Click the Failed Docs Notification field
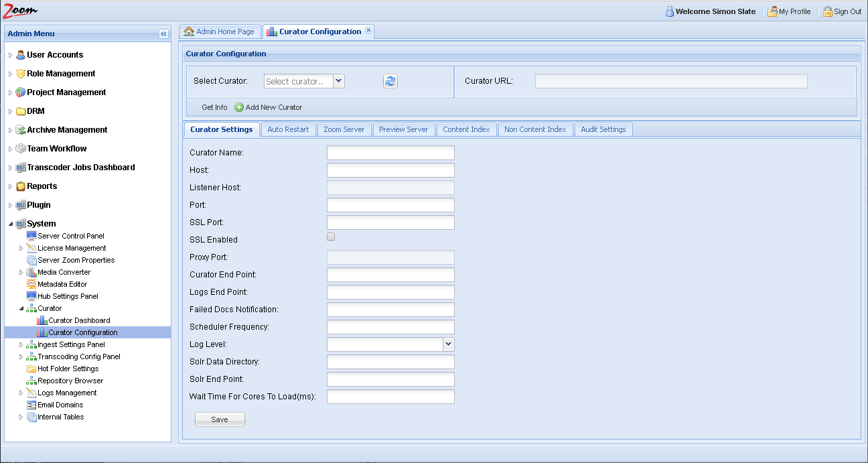Screen dimensions: 868x463 [390, 310]
